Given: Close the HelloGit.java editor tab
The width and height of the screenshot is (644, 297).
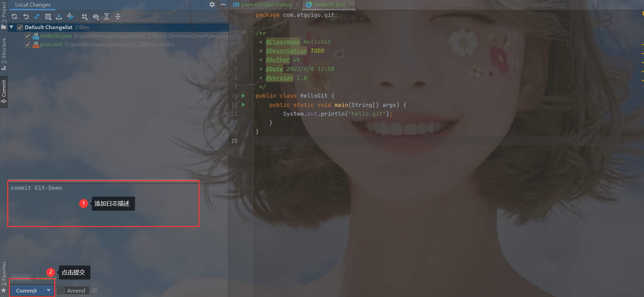Looking at the screenshot, I should coord(350,4).
